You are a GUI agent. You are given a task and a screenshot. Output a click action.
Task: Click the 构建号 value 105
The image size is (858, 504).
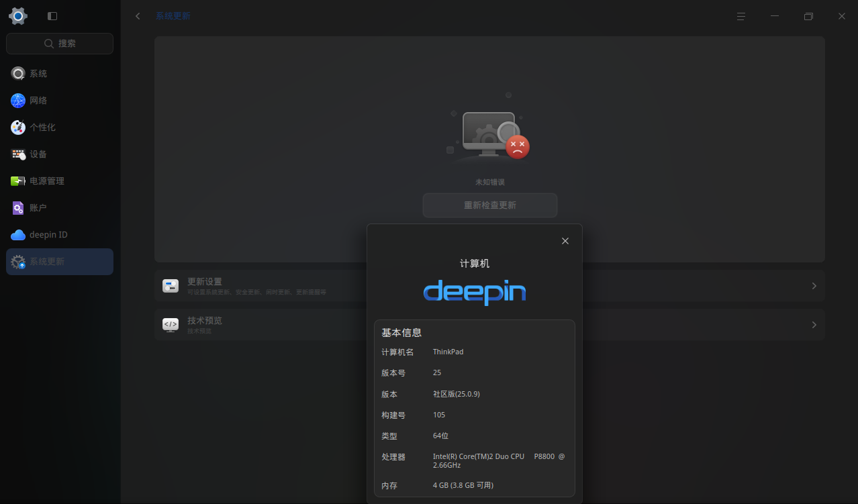point(439,415)
